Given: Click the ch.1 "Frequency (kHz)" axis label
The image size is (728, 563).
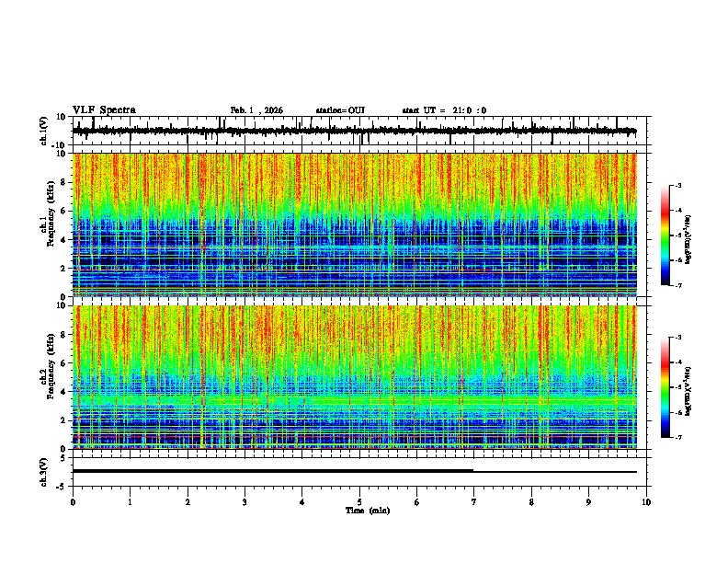Looking at the screenshot, I should point(51,213).
